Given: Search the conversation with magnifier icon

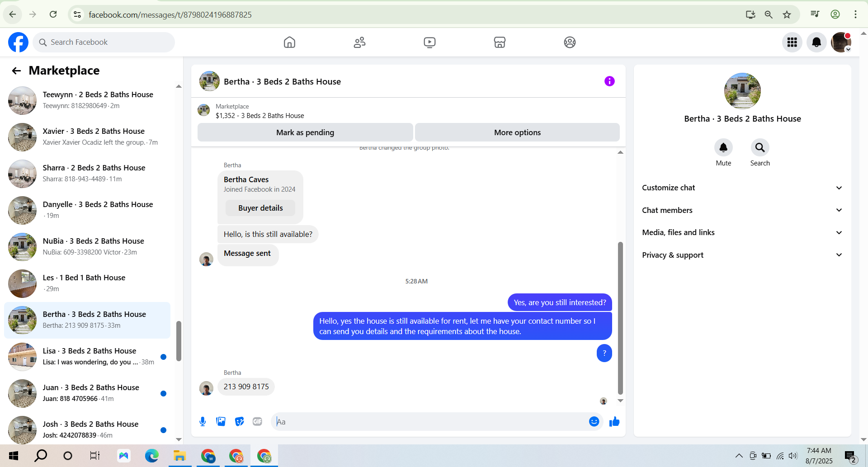Looking at the screenshot, I should pyautogui.click(x=760, y=147).
